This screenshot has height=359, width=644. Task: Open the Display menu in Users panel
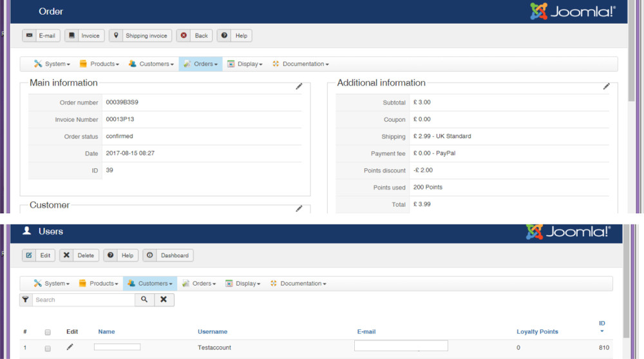[243, 284]
